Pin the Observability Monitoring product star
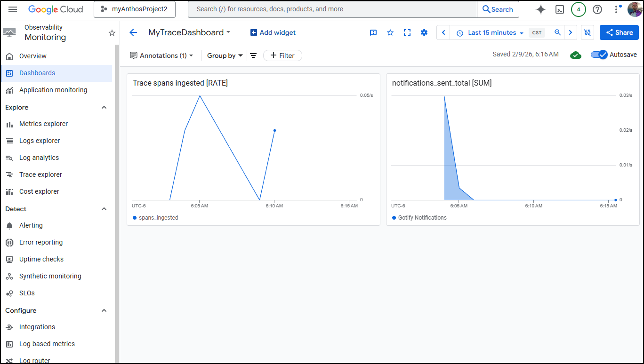Viewport: 644px width, 364px height. [112, 33]
